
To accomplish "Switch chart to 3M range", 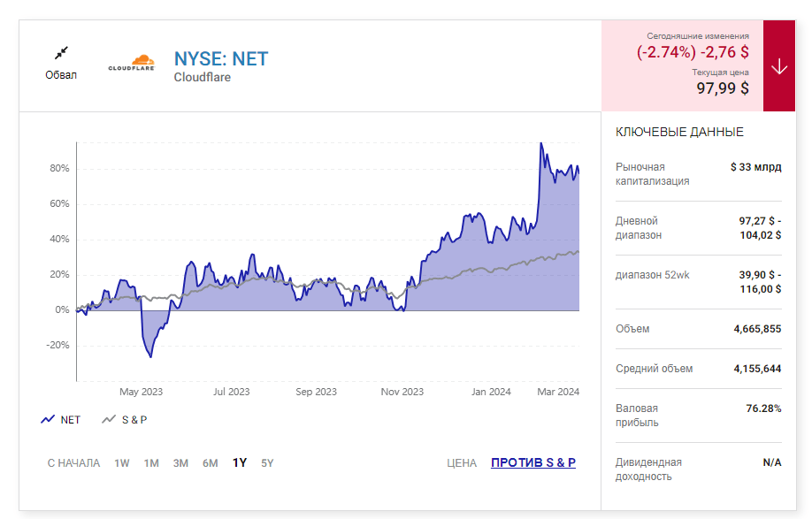I will pyautogui.click(x=180, y=463).
